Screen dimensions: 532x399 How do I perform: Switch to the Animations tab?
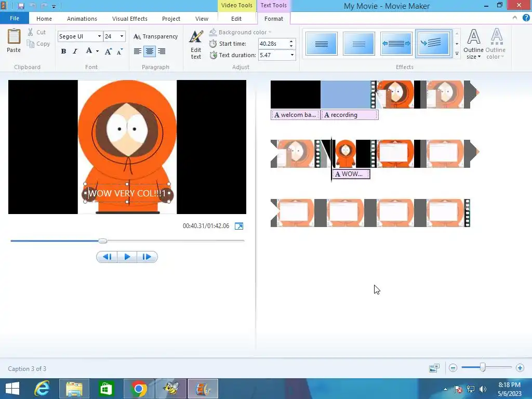point(82,19)
